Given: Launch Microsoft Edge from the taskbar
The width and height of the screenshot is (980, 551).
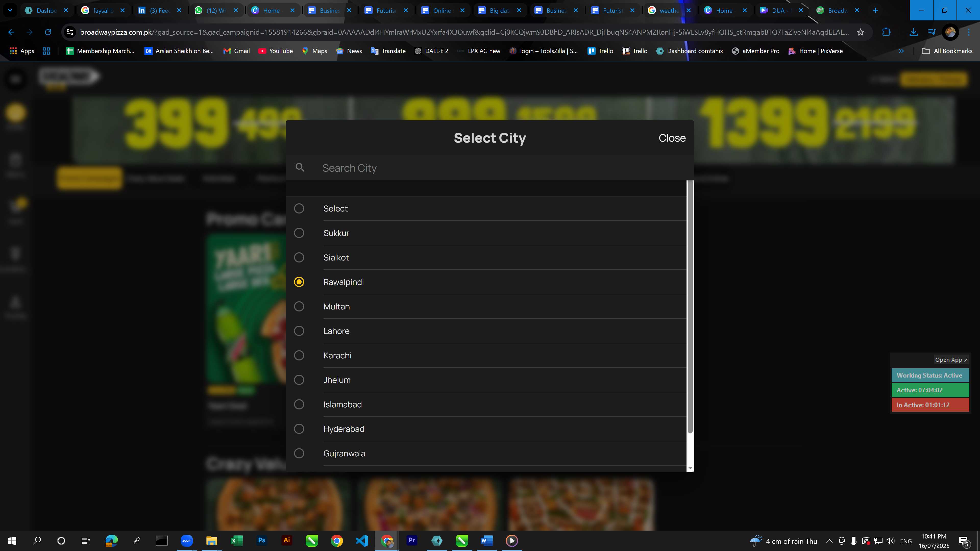Looking at the screenshot, I should point(112,540).
